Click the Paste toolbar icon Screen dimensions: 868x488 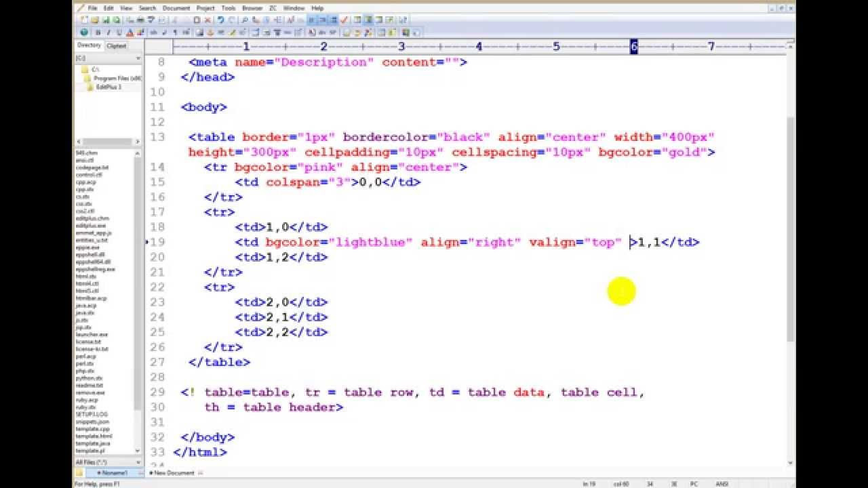pos(197,20)
